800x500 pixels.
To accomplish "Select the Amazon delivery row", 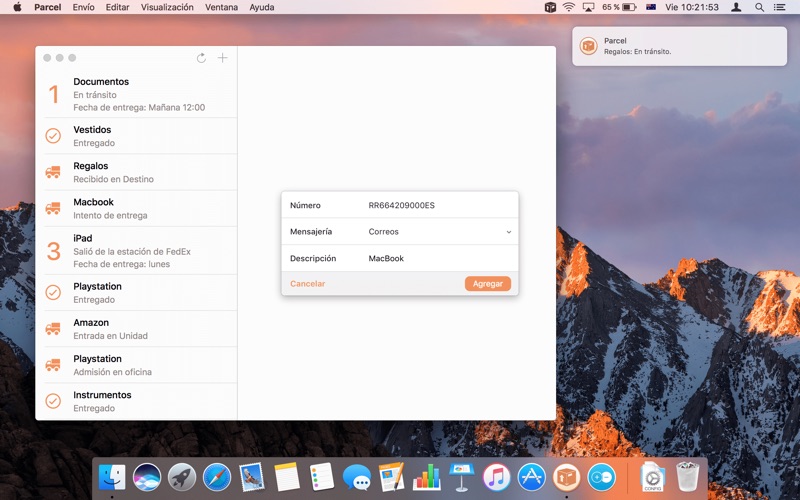I will tap(136, 329).
